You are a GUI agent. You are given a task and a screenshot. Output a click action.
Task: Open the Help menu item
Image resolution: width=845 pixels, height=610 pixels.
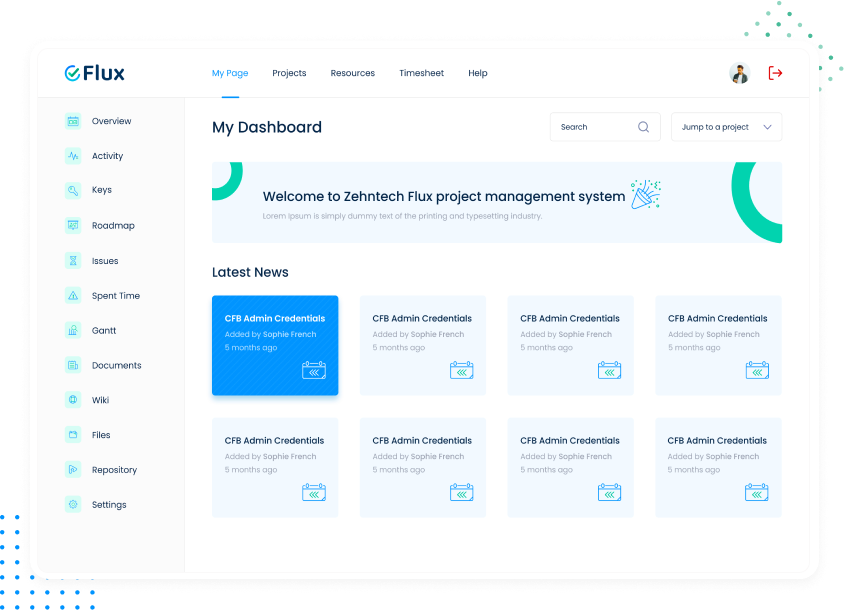[x=478, y=73]
